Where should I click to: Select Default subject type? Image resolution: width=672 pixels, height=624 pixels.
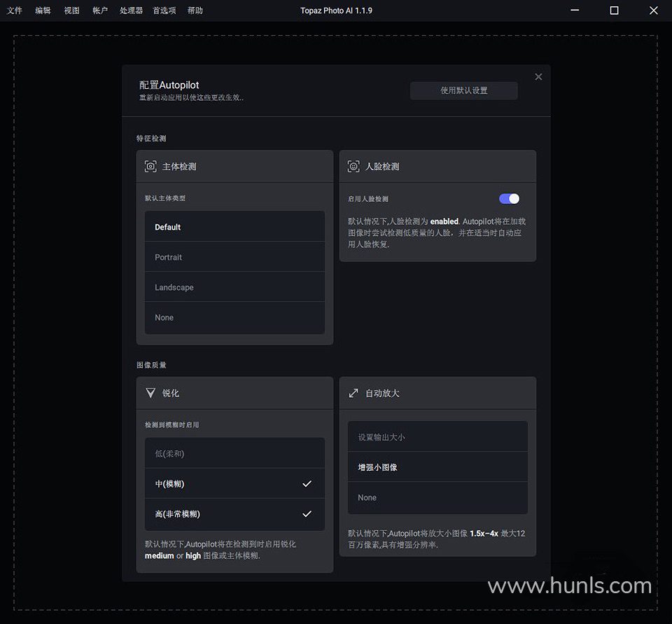coord(234,227)
